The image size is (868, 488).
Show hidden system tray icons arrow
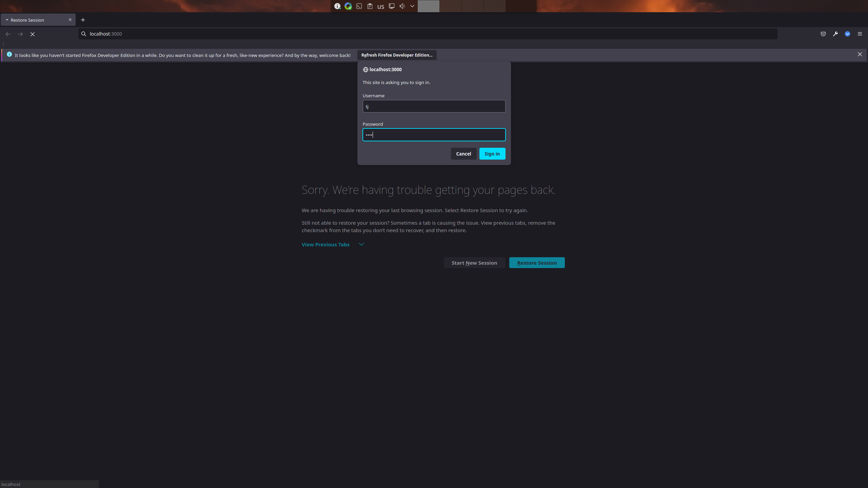[x=412, y=6]
